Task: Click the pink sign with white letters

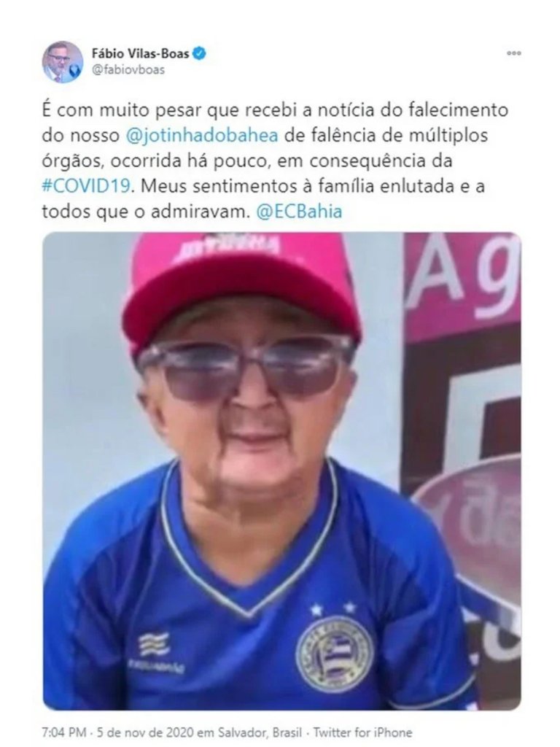Action: click(x=462, y=287)
